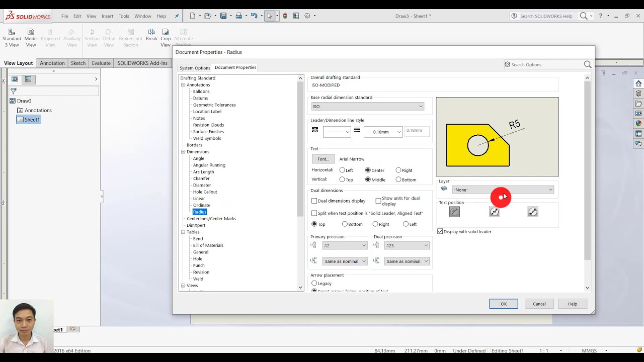Select Right horizontal text alignment
This screenshot has width=644, height=362.
pos(398,170)
